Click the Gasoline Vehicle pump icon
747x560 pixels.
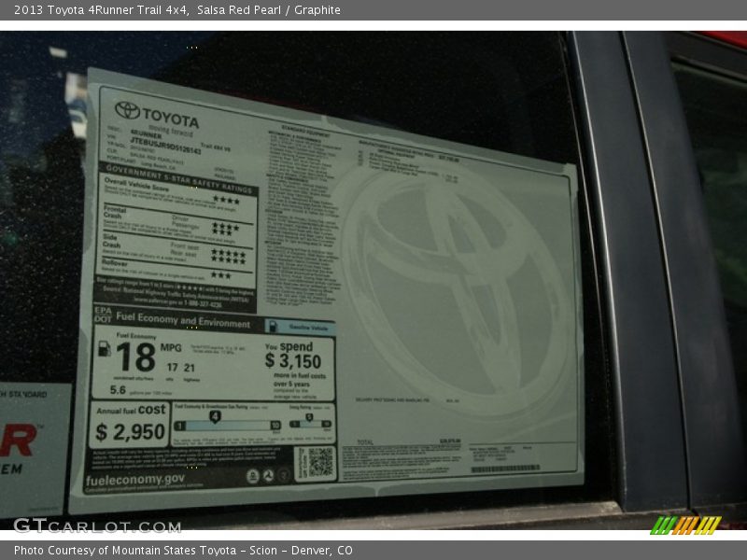pos(273,329)
